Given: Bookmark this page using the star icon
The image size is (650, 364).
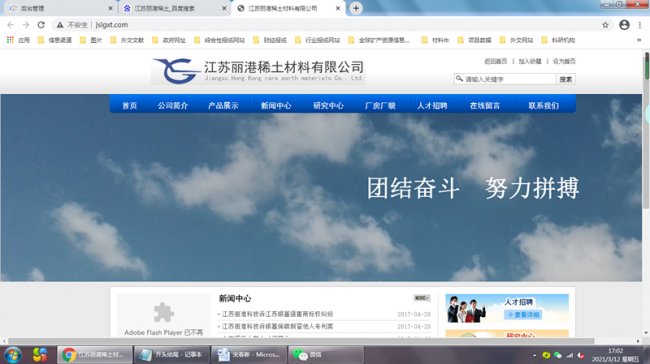Looking at the screenshot, I should [605, 25].
